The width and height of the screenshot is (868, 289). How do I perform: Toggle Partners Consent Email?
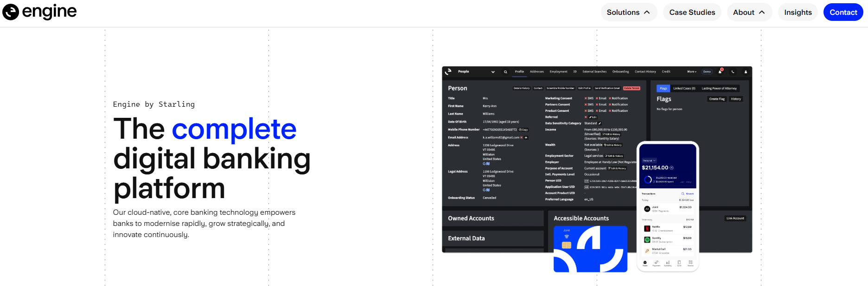pos(601,104)
